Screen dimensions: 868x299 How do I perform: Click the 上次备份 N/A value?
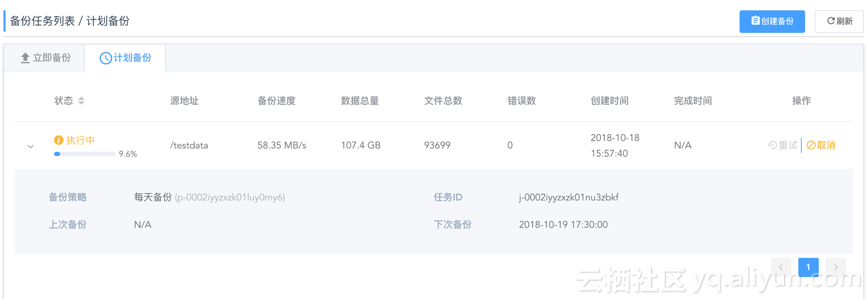143,225
